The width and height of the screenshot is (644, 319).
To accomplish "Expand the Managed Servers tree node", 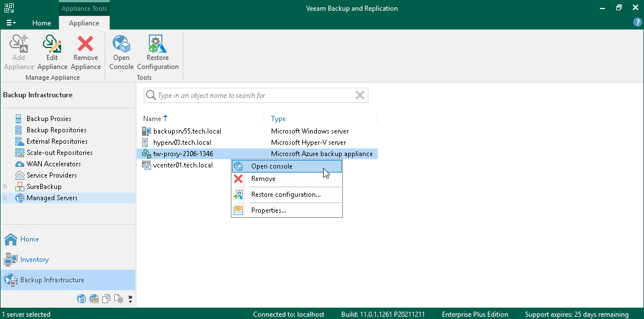I will pos(5,198).
